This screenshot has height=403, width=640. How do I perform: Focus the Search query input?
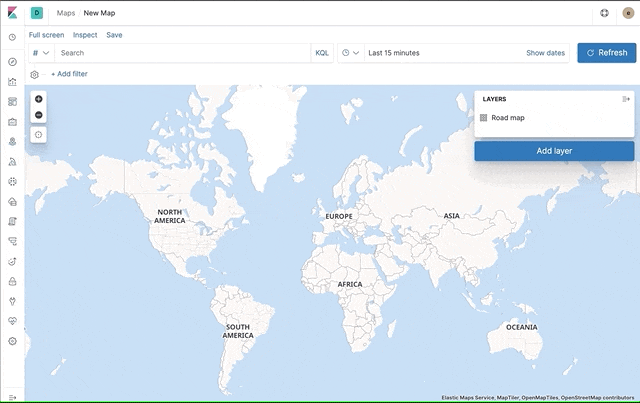coord(182,53)
